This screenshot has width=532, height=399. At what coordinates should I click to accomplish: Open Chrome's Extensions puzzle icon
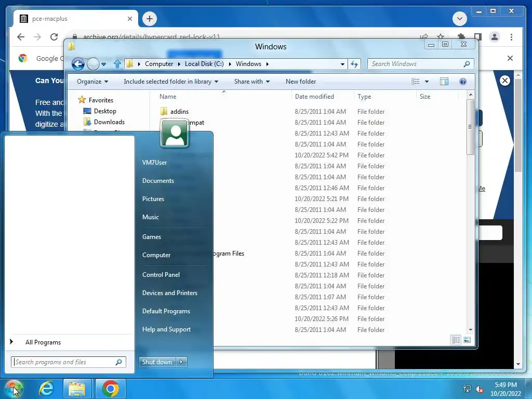(461, 37)
